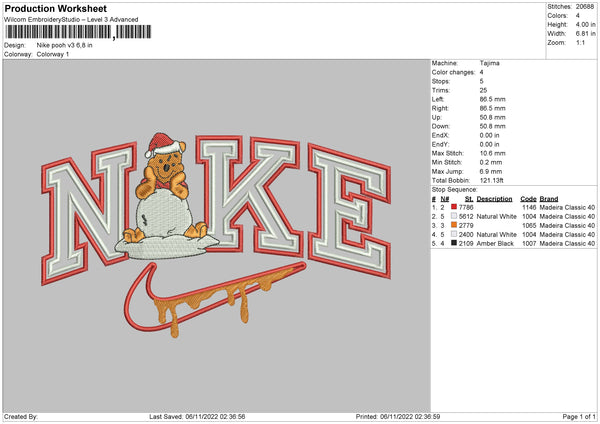Click 'Amber Black' description in stop row 5
The image size is (600, 424).
point(495,243)
